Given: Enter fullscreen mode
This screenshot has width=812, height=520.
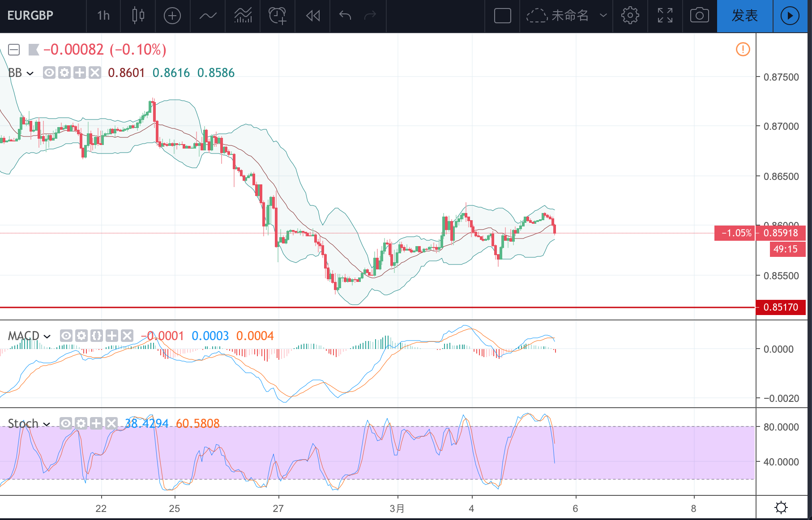Looking at the screenshot, I should click(x=665, y=16).
